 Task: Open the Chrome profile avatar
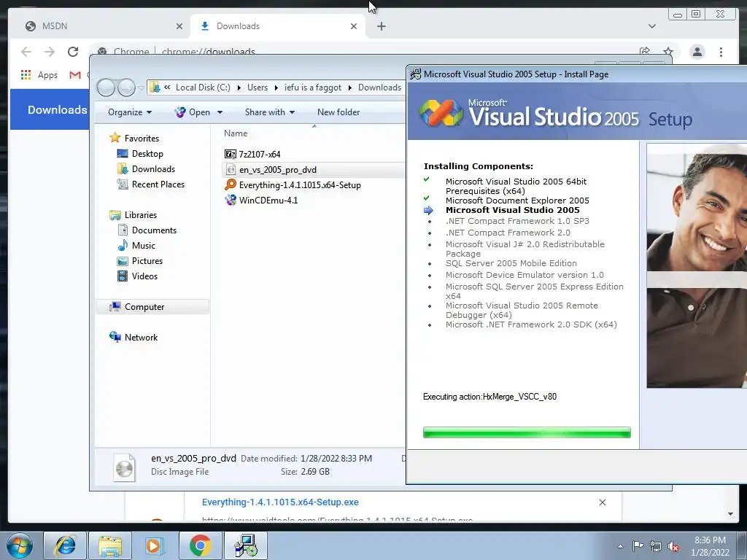tap(697, 52)
